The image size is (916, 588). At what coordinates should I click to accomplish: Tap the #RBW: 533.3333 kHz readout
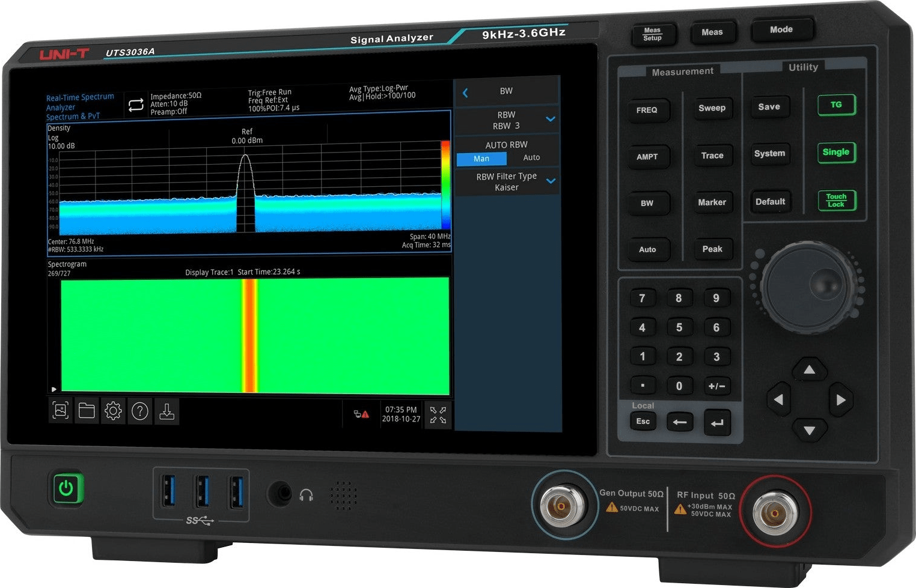pos(75,249)
